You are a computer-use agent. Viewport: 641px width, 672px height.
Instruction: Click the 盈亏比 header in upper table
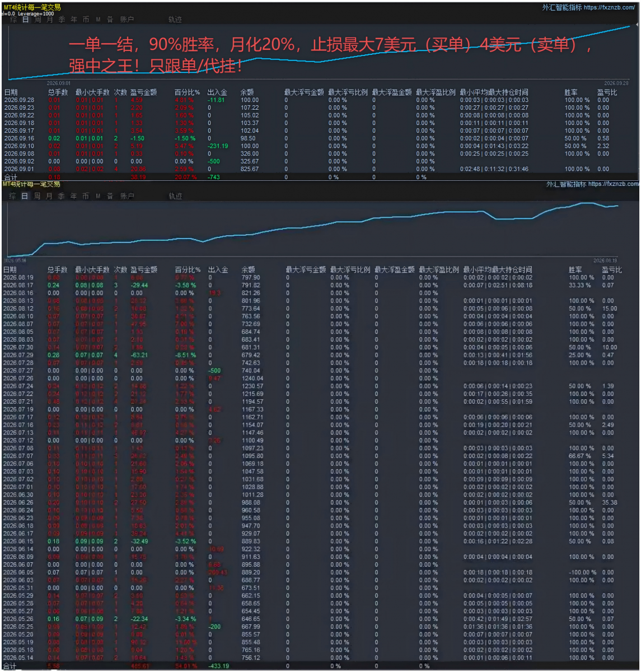click(607, 92)
